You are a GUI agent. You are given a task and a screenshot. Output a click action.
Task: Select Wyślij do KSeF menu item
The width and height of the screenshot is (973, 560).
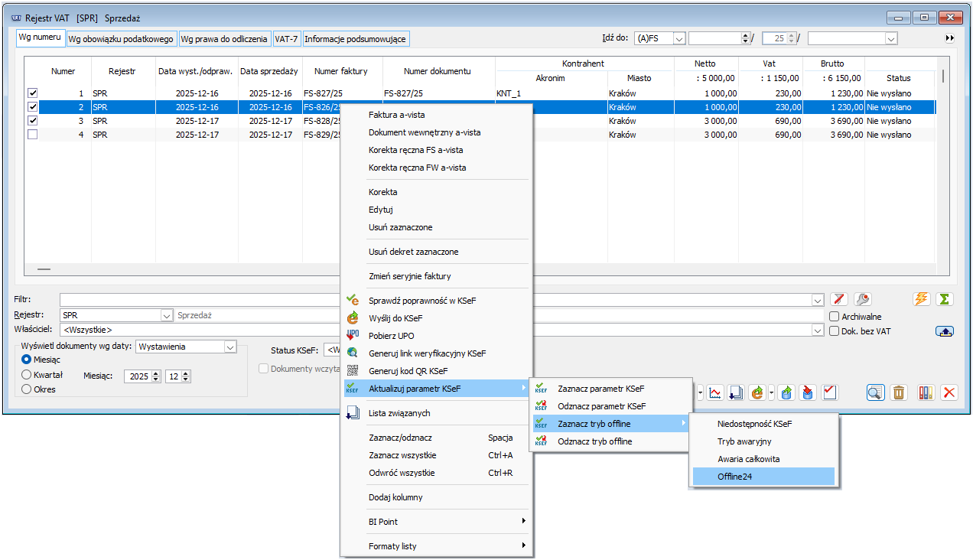[395, 318]
